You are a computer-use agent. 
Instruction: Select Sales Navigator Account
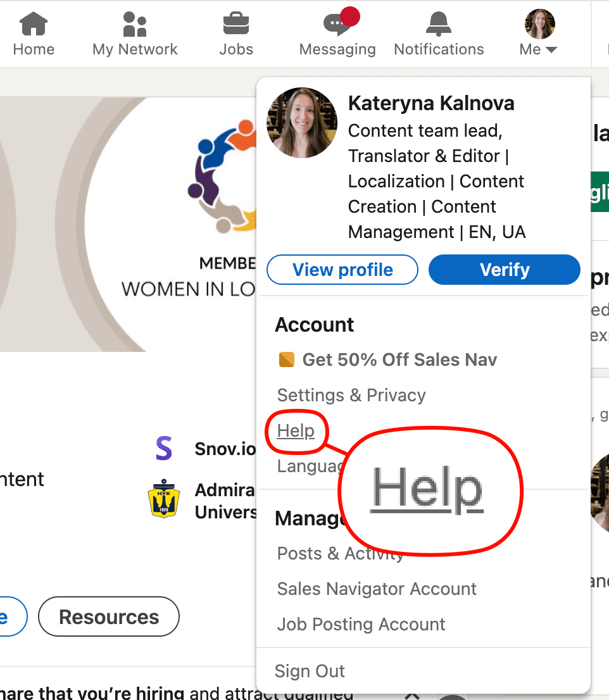click(377, 589)
